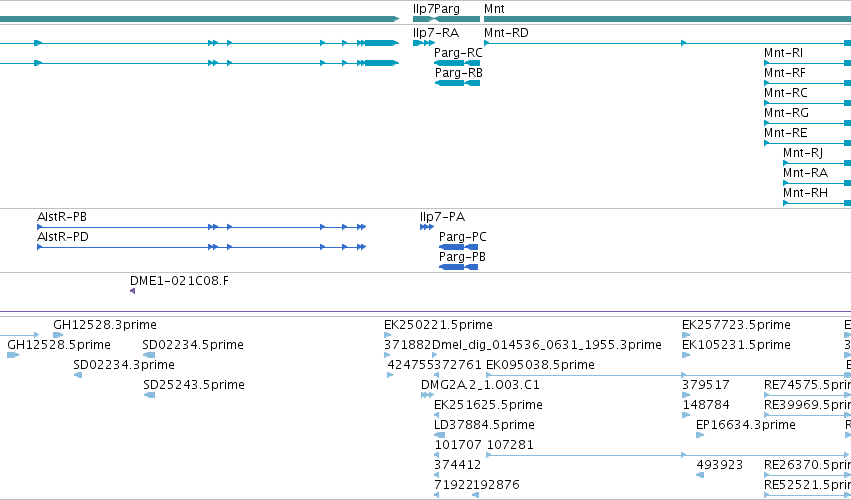This screenshot has height=500, width=851.
Task: Click the Mnt-RG transcript label
Action: point(786,113)
